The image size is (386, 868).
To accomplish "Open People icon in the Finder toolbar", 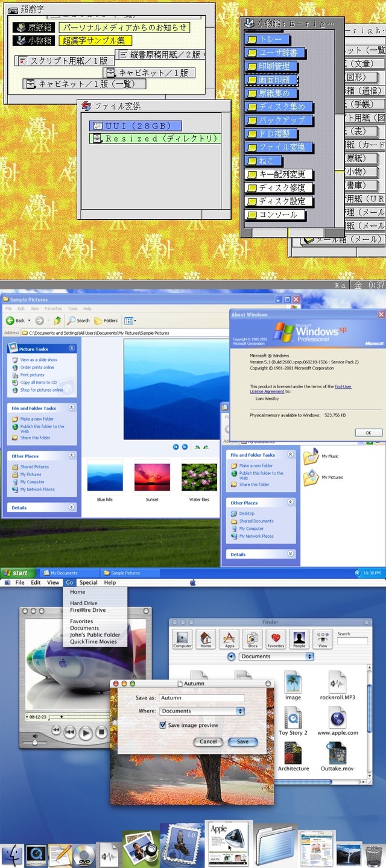I will tap(299, 639).
